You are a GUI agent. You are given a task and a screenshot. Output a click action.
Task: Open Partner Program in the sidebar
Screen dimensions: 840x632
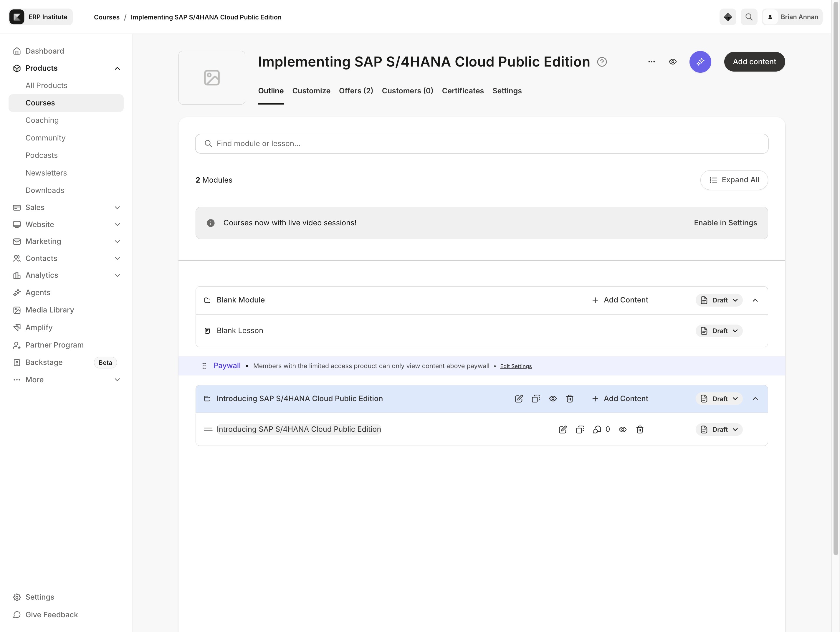pos(66,345)
